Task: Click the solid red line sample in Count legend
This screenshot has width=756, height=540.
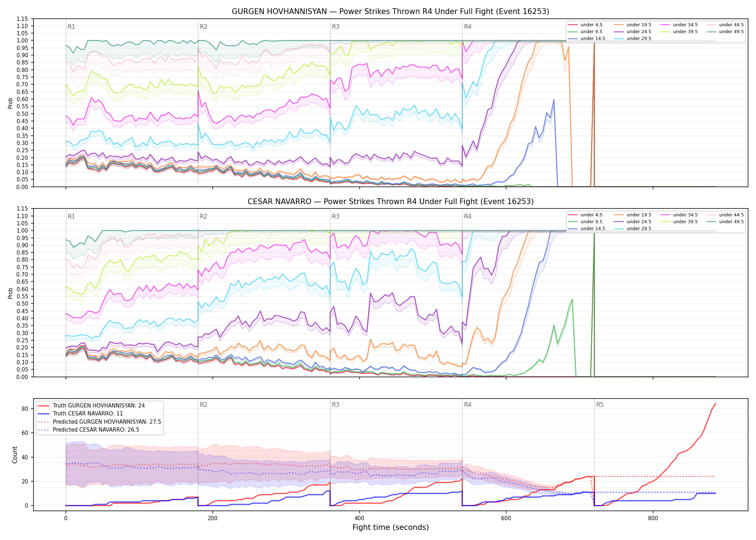Action: (43, 406)
